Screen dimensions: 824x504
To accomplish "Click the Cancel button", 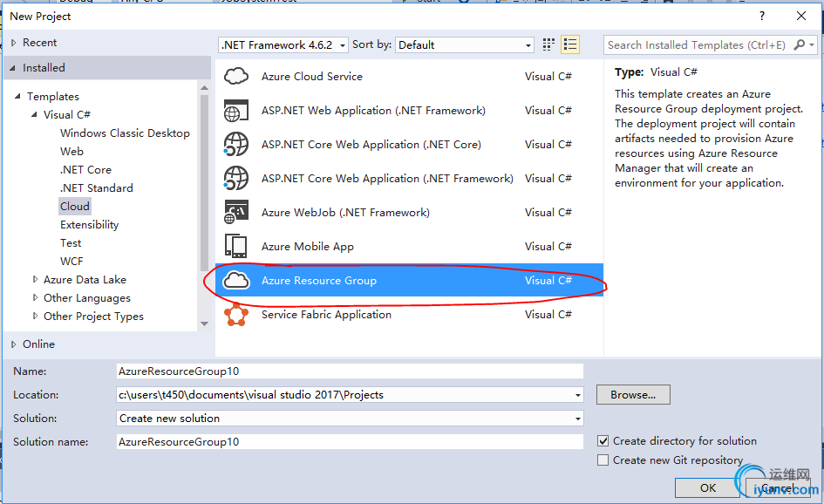I will pyautogui.click(x=779, y=487).
